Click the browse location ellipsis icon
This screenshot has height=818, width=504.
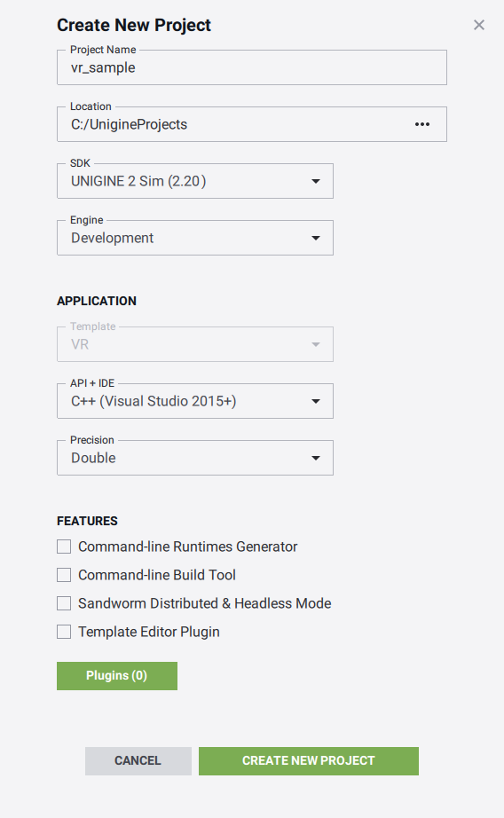(422, 124)
